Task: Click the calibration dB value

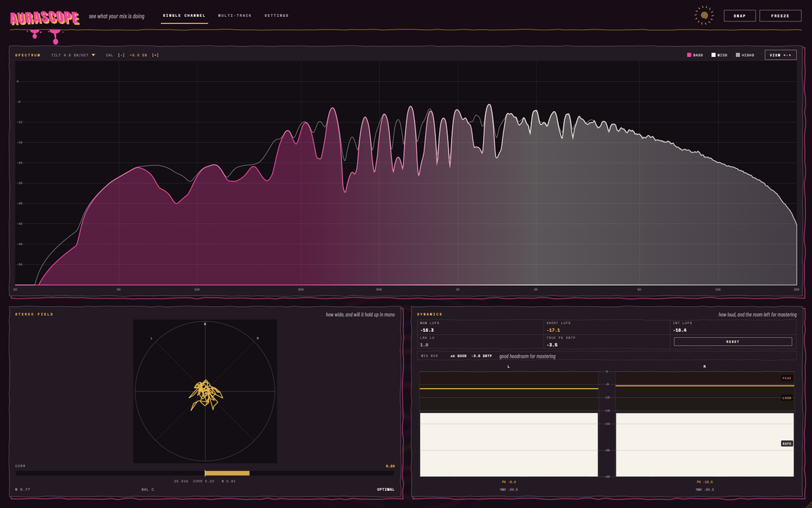Action: (138, 55)
